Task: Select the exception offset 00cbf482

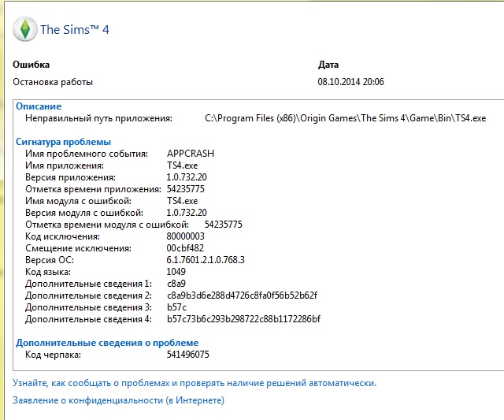Action: (186, 248)
